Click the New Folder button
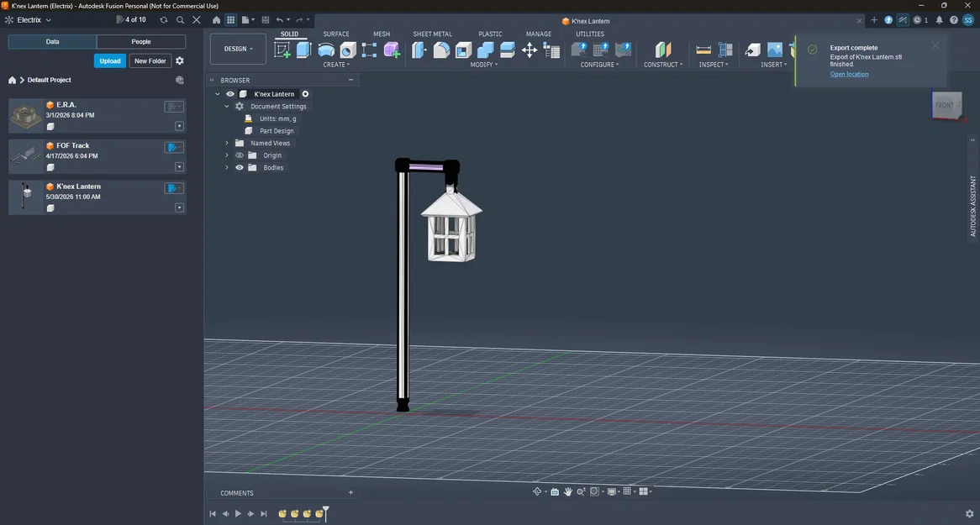The width and height of the screenshot is (980, 525). [150, 60]
